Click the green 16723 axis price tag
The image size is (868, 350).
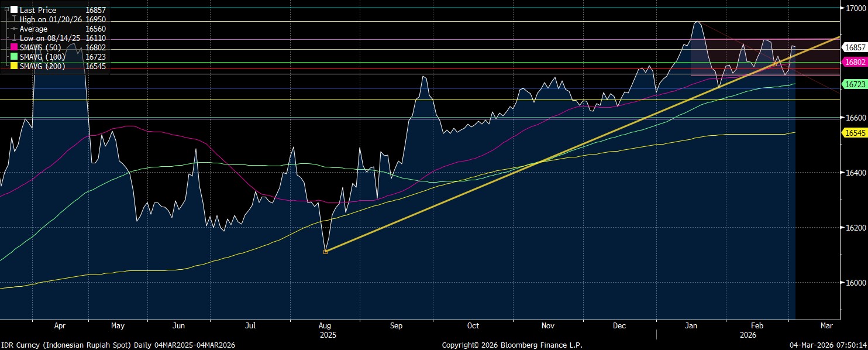[x=855, y=85]
